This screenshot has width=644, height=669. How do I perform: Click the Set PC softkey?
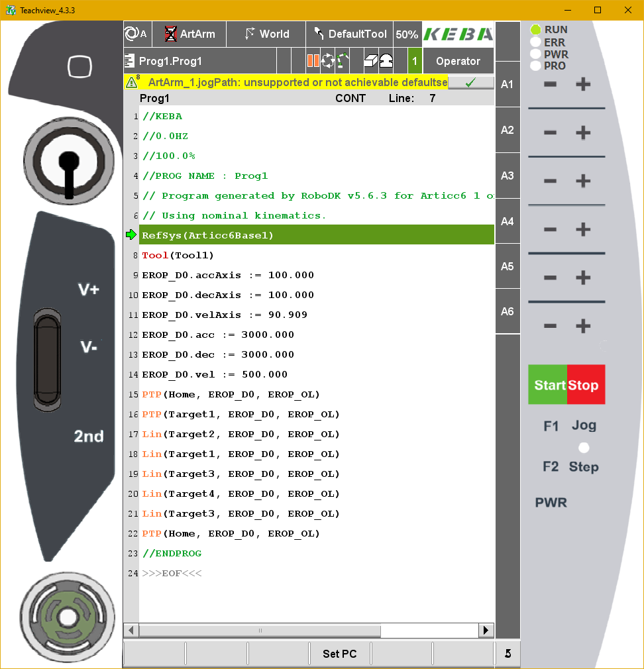pyautogui.click(x=339, y=654)
